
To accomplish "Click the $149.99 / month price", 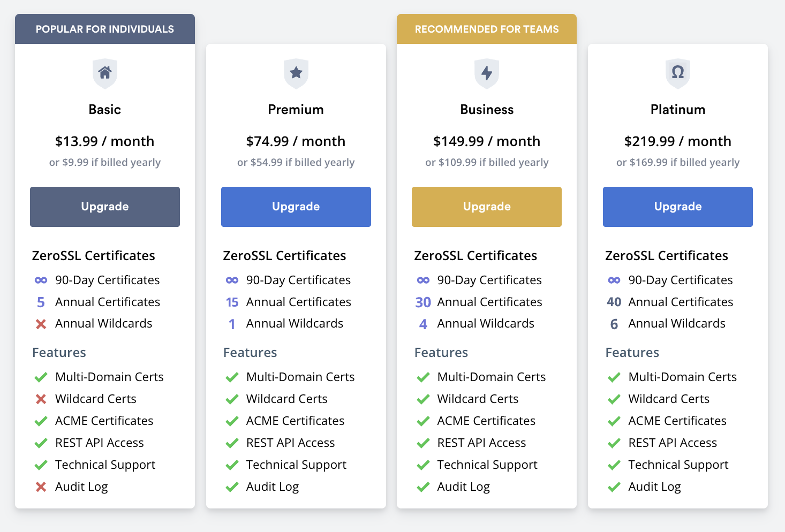I will tap(487, 141).
